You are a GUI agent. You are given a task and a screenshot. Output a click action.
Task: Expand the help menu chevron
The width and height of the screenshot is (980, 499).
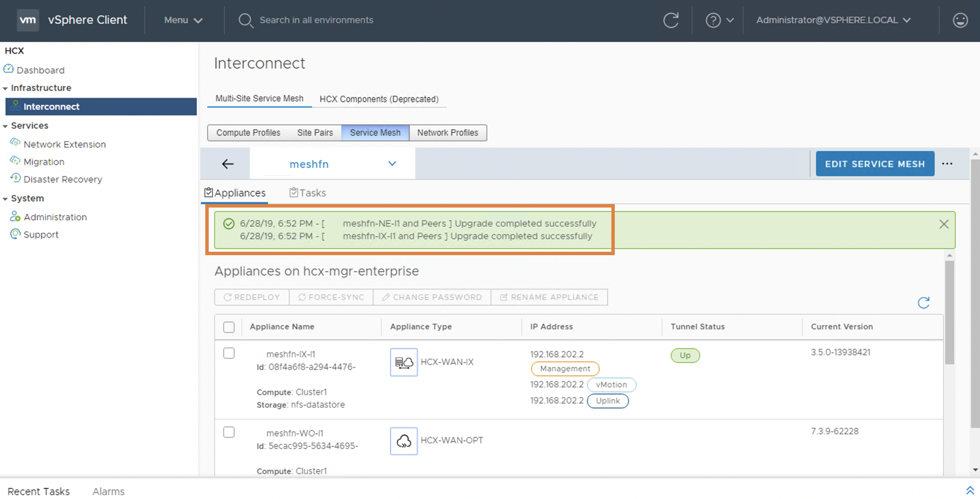point(730,20)
